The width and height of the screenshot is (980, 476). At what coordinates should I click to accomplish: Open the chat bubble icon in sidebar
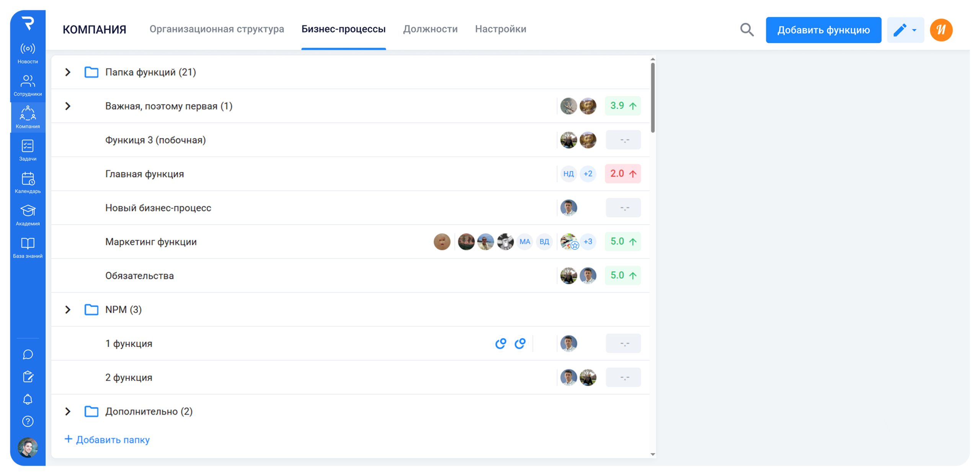(x=28, y=354)
